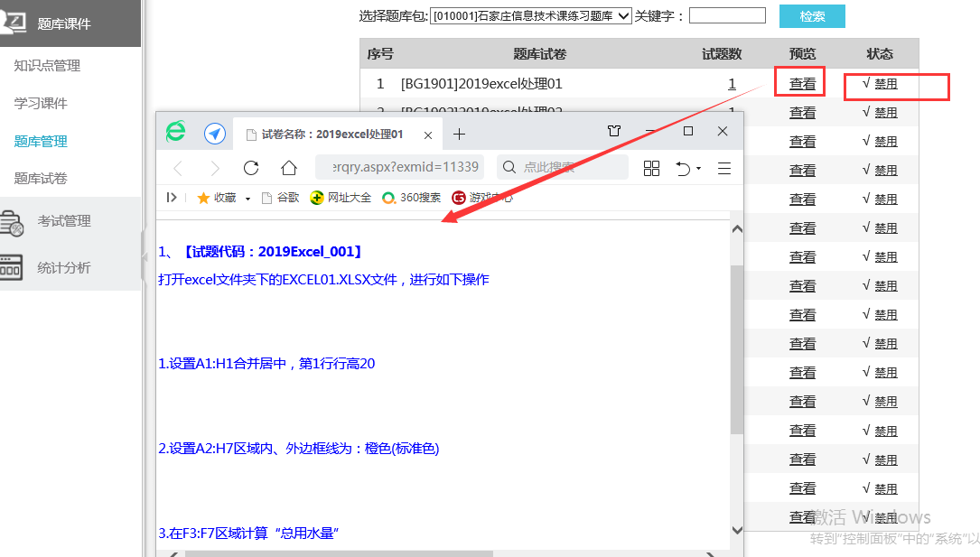The height and width of the screenshot is (557, 980).
Task: Open the 选择题库包 dropdown
Action: click(530, 15)
